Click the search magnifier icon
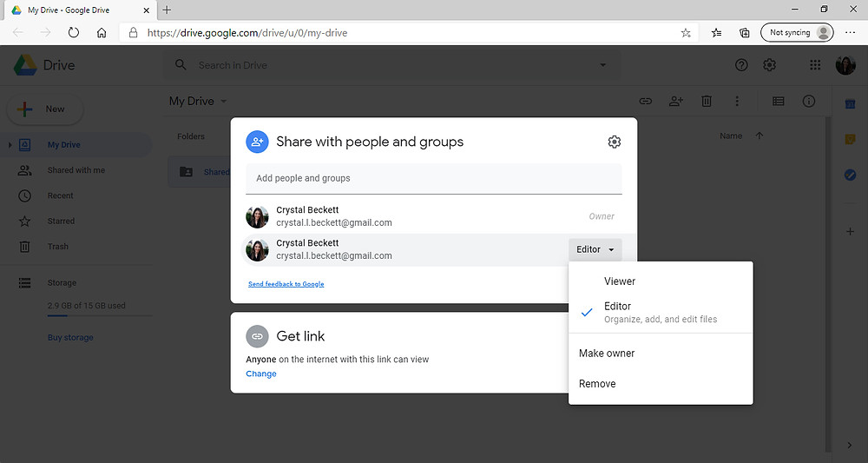 pyautogui.click(x=181, y=65)
